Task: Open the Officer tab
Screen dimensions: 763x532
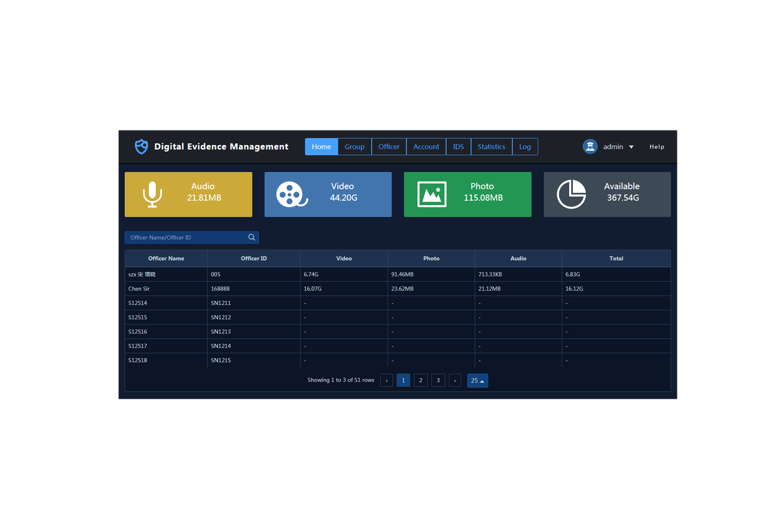Action: pyautogui.click(x=389, y=146)
